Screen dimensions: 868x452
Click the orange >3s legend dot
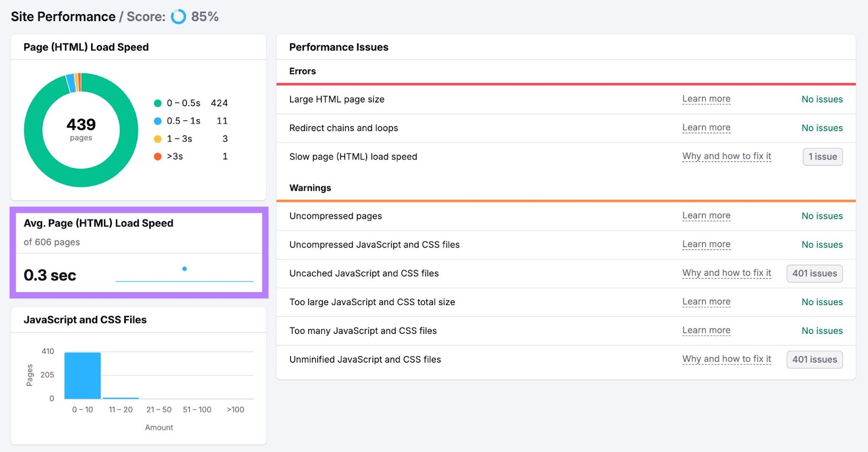click(x=158, y=157)
